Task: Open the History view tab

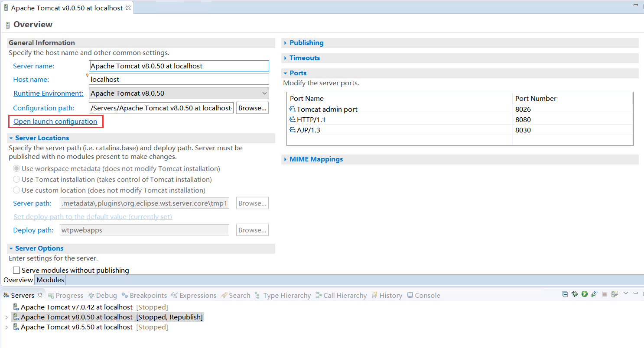Action: 387,295
